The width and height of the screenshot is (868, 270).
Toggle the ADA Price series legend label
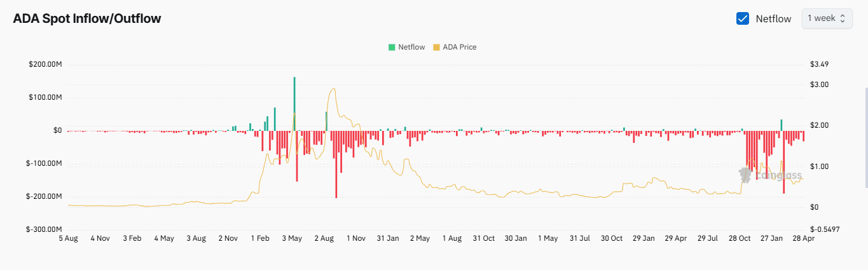coord(459,47)
